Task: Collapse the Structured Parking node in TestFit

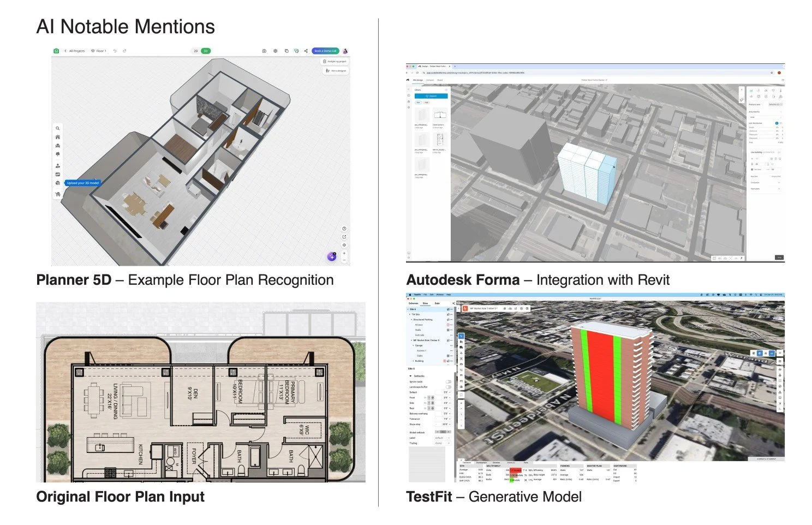Action: [x=412, y=320]
